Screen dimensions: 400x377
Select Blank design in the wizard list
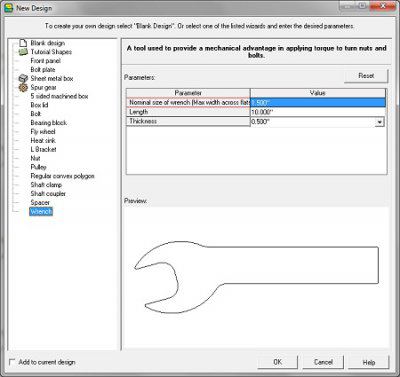[x=48, y=43]
